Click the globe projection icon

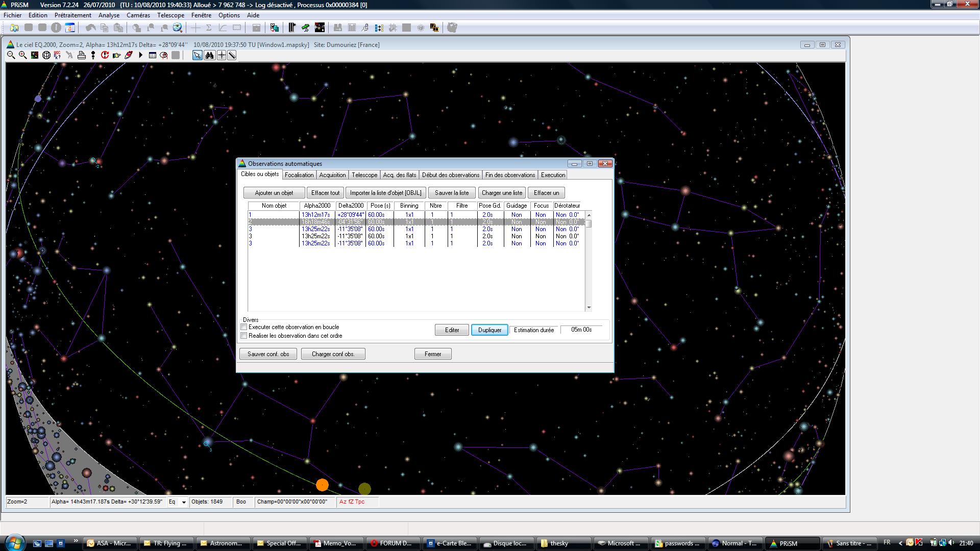click(x=46, y=55)
